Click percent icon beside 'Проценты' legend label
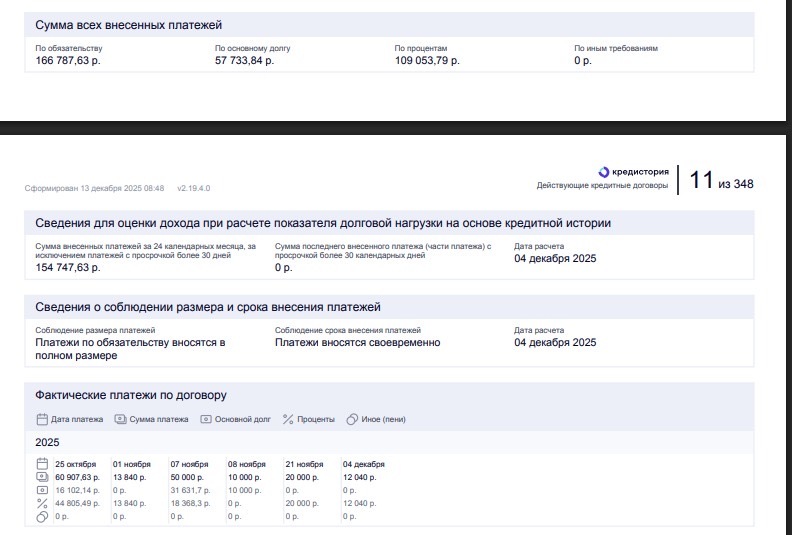 [x=288, y=419]
